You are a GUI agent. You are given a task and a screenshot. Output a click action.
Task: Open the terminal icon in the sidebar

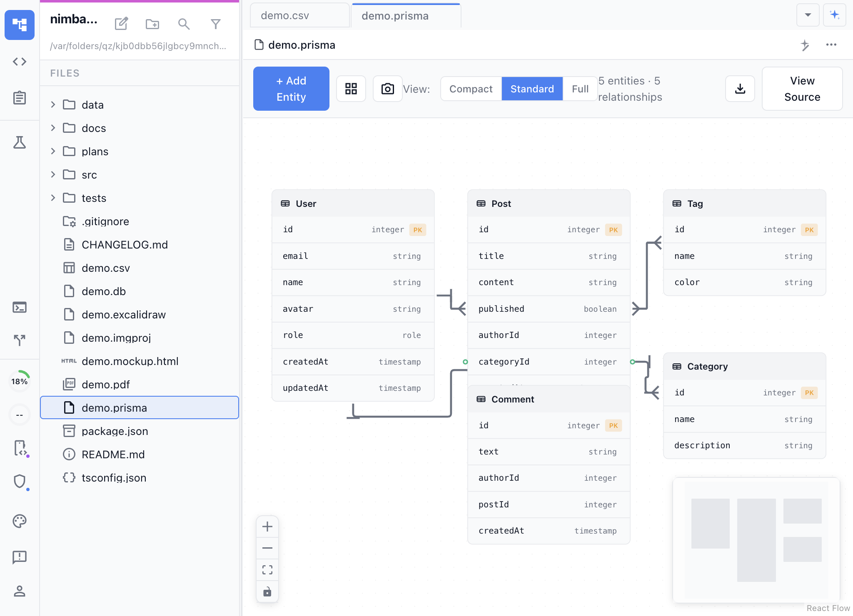click(x=19, y=308)
